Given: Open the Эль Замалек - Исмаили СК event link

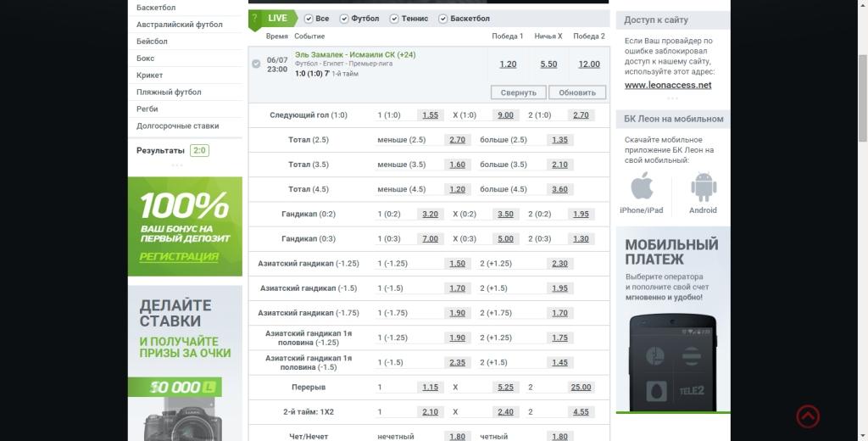Looking at the screenshot, I should tap(355, 55).
